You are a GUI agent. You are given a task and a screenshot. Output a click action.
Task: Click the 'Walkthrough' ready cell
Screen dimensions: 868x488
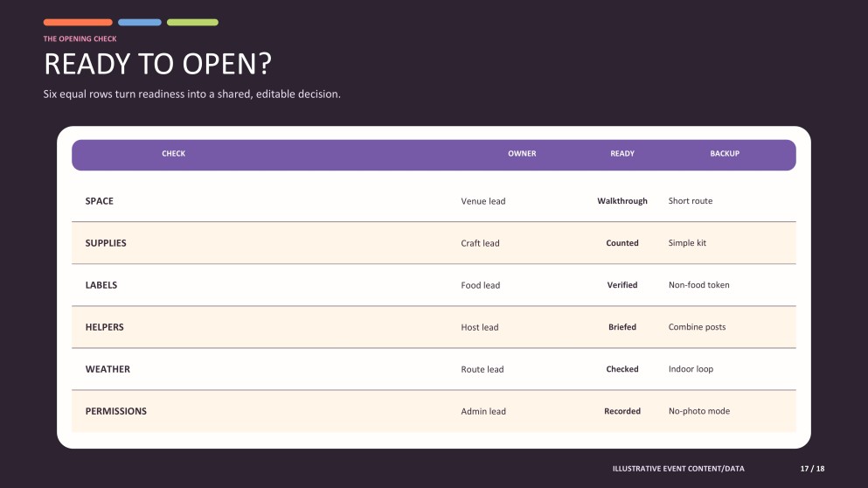pos(622,201)
